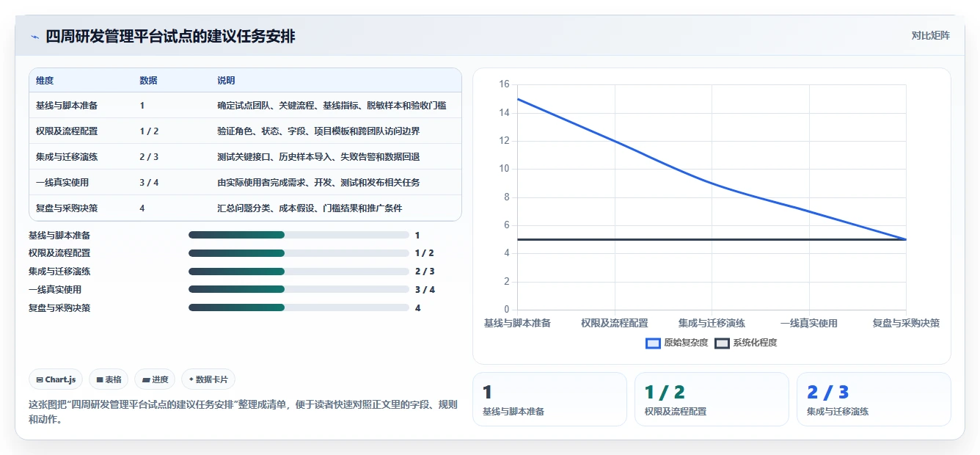Viewport: 980px width, 455px height.
Task: Select the 数据卡片 tag pill
Action: click(208, 379)
